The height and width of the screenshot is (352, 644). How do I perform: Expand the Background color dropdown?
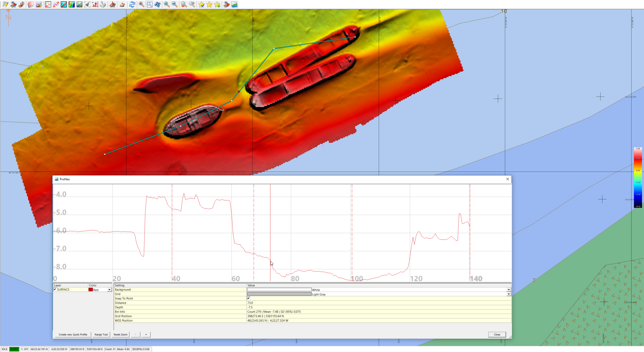[509, 290]
